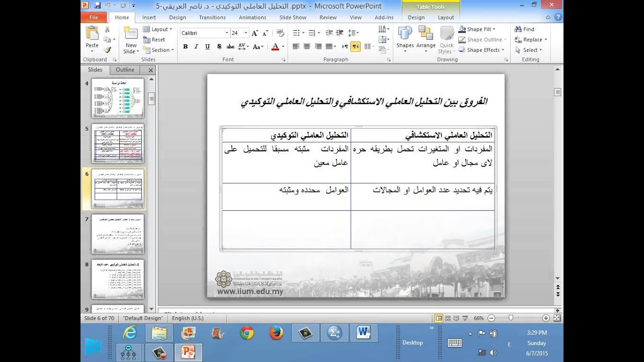Open Arrange menu
This screenshot has height=362, width=644.
[x=426, y=38]
